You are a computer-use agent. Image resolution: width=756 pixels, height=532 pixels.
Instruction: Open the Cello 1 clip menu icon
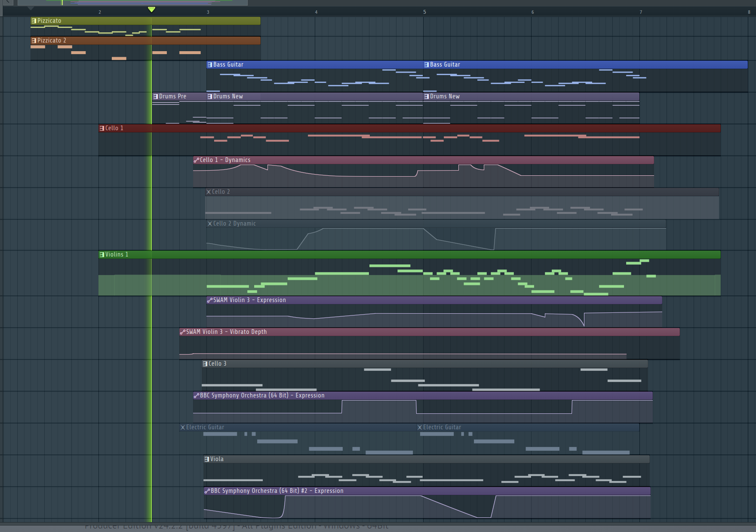(102, 128)
